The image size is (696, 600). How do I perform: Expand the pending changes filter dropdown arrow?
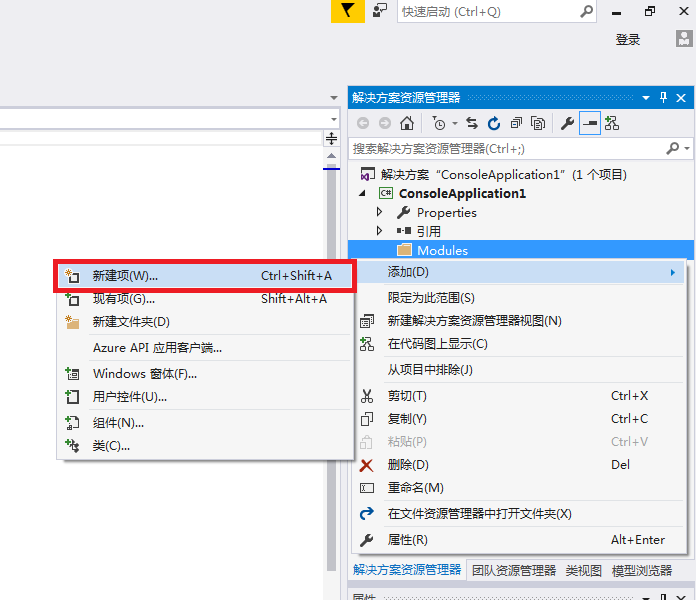coord(455,123)
